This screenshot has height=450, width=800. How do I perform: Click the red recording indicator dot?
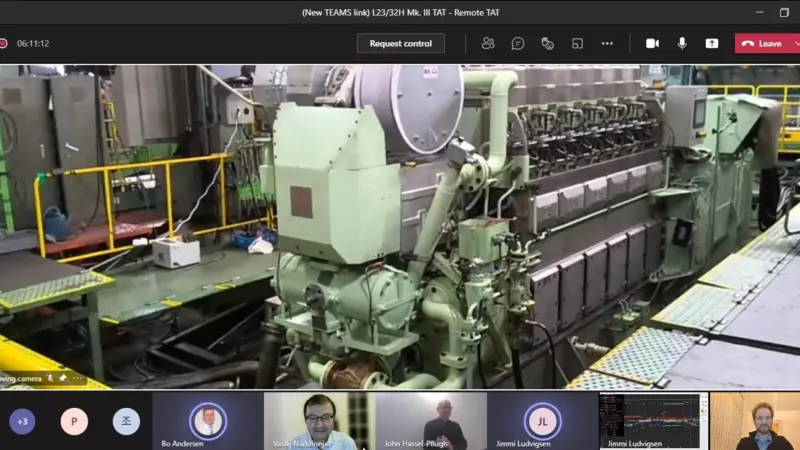3,43
